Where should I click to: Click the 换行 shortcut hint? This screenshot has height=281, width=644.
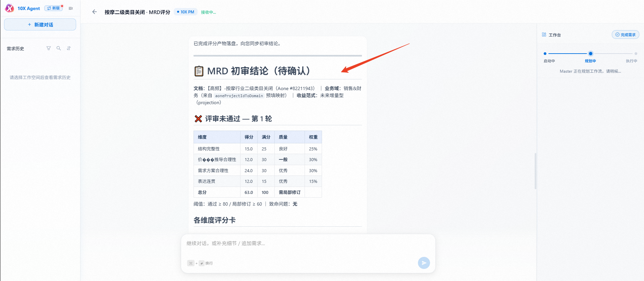pos(209,263)
